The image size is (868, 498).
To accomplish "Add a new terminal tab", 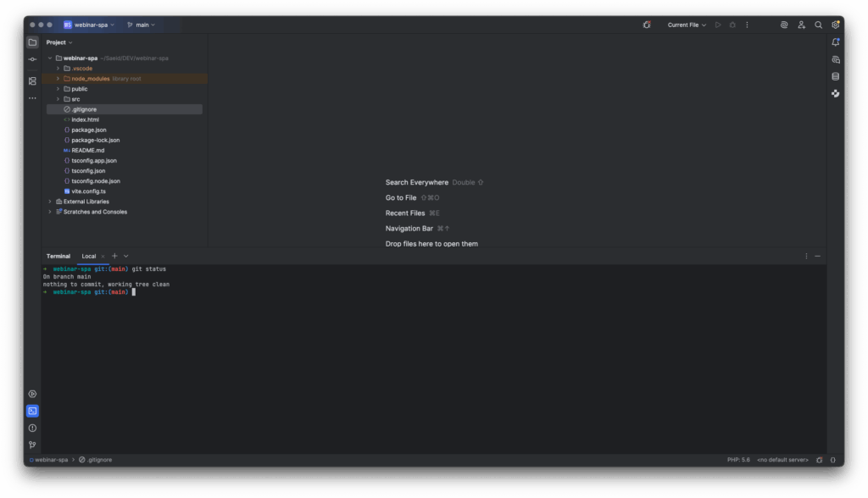I will pos(114,256).
